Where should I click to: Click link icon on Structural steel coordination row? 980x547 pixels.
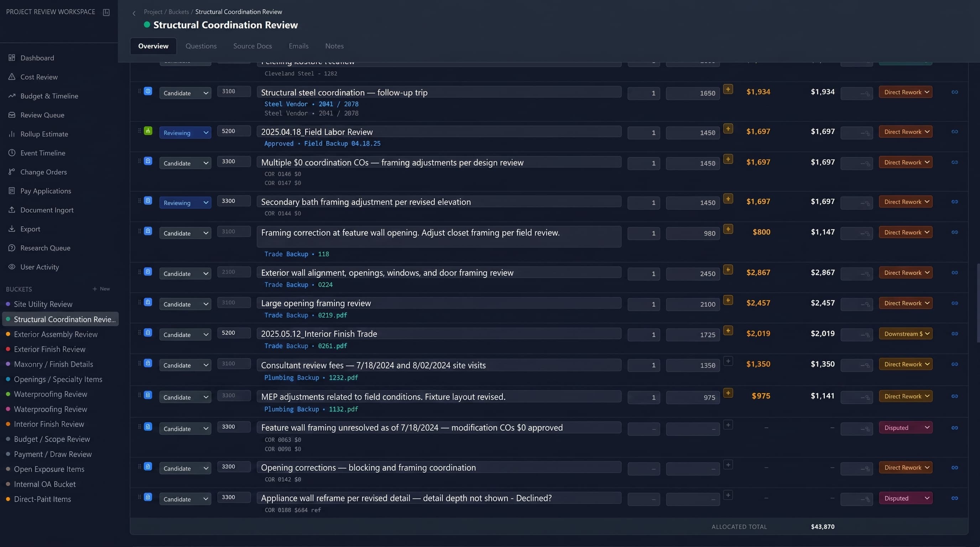pyautogui.click(x=954, y=92)
